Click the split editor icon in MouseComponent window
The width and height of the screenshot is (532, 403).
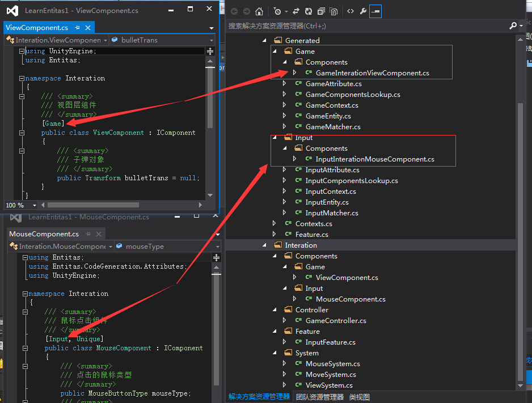217,258
